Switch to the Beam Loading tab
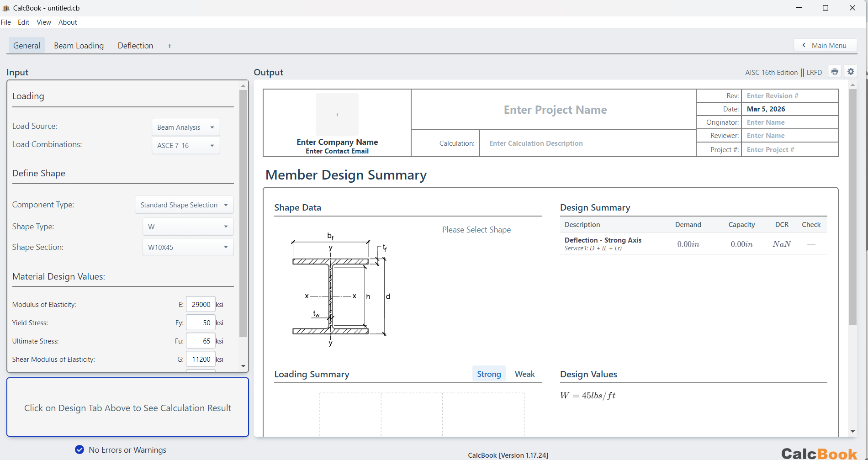 (x=79, y=46)
